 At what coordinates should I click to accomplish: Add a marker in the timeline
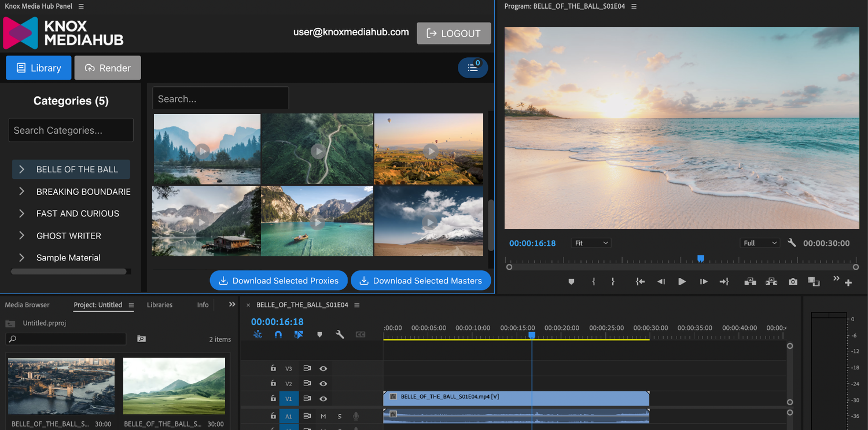319,335
